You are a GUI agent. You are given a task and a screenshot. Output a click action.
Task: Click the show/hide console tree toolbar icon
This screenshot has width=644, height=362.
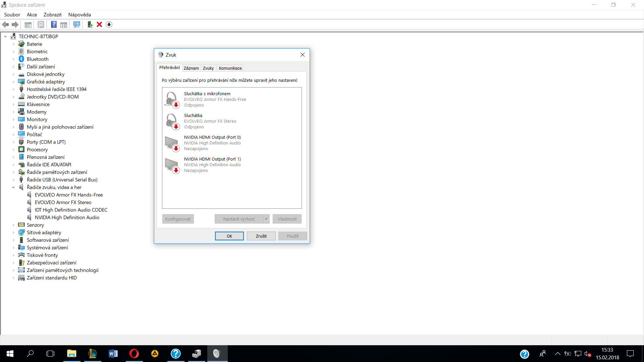[x=28, y=24]
